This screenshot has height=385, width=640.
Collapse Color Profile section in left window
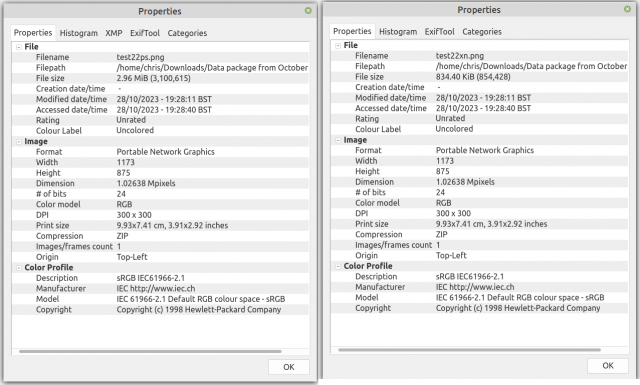(19, 268)
